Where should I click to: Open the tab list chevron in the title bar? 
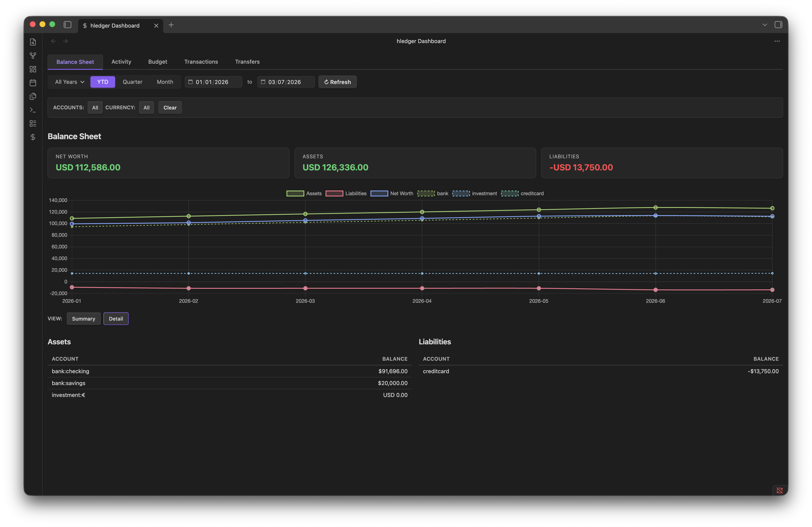765,25
